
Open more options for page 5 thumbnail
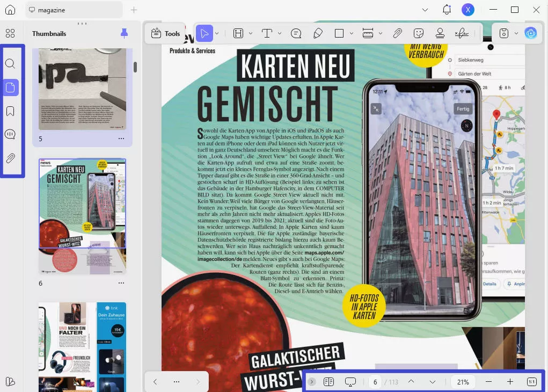point(121,139)
